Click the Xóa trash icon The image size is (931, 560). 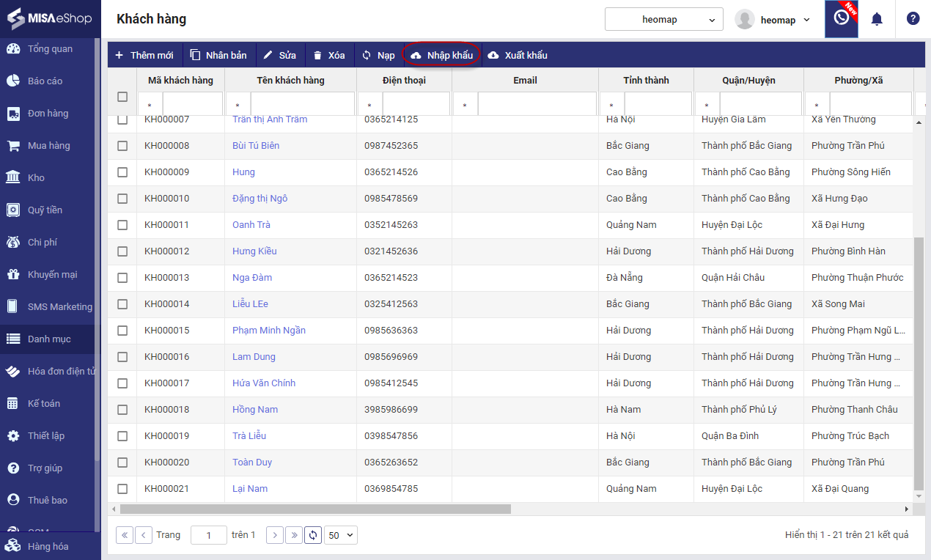tap(317, 55)
